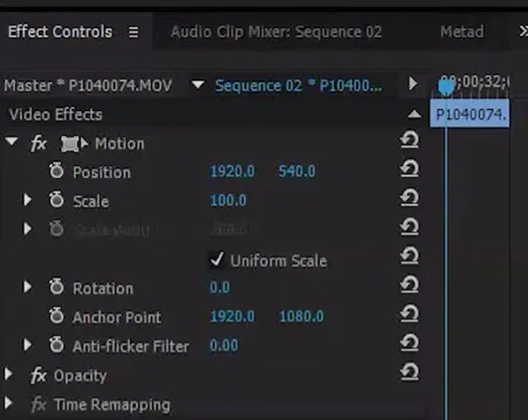
Task: Uncheck the Uniform Scale checkbox
Action: tap(216, 260)
